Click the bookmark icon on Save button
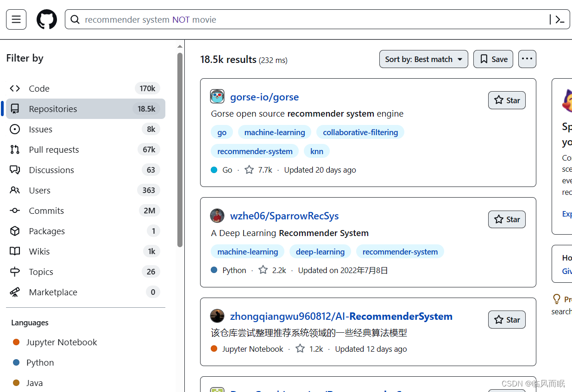The width and height of the screenshot is (572, 392). click(484, 59)
